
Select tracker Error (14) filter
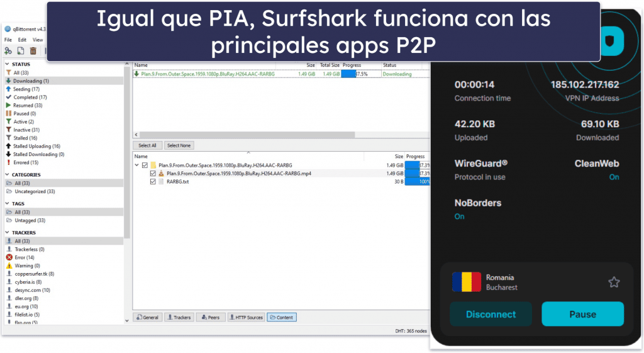tap(25, 257)
